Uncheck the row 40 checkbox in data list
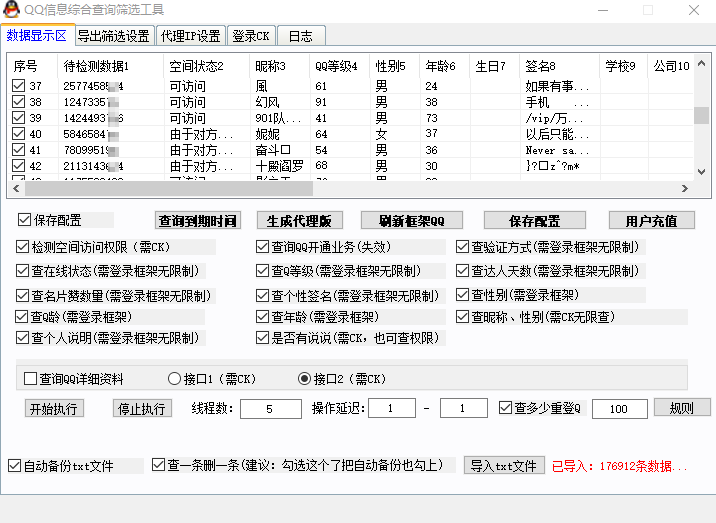The image size is (716, 523). 17,134
